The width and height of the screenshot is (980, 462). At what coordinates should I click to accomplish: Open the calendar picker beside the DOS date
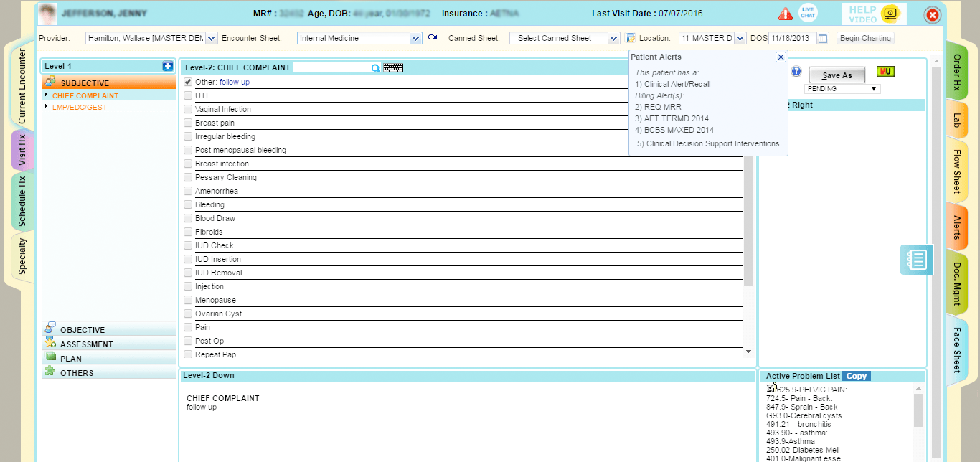pos(823,38)
